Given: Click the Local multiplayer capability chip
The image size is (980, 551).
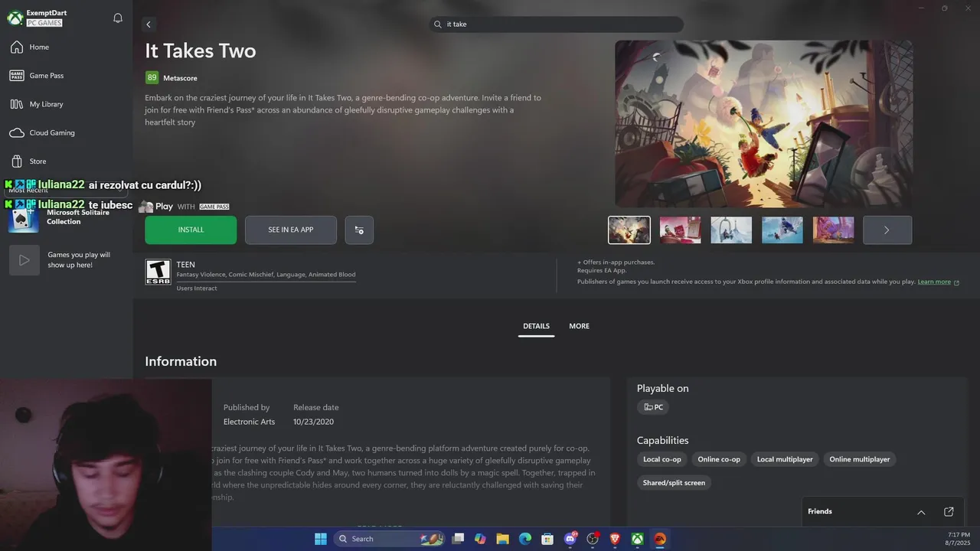Looking at the screenshot, I should coord(785,459).
